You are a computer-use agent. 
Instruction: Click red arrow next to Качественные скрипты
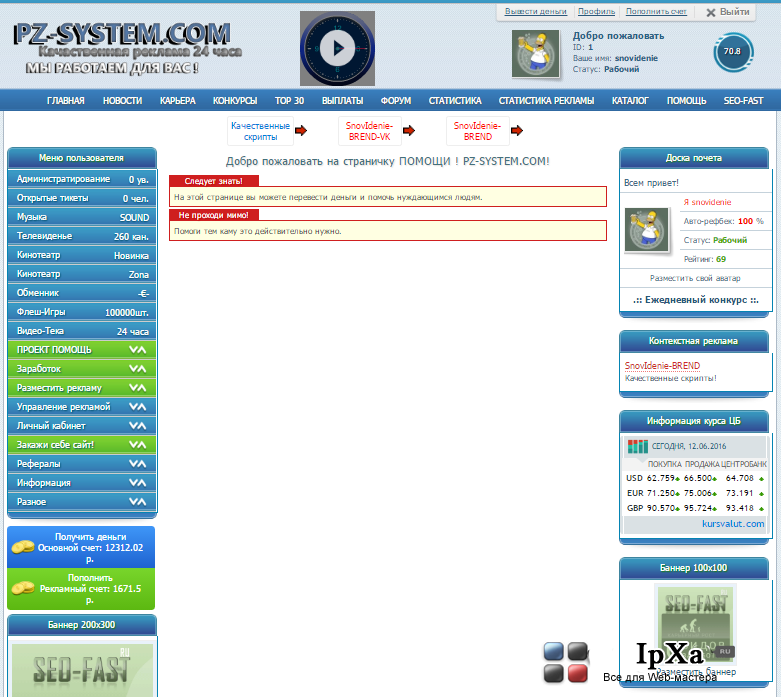[x=301, y=131]
